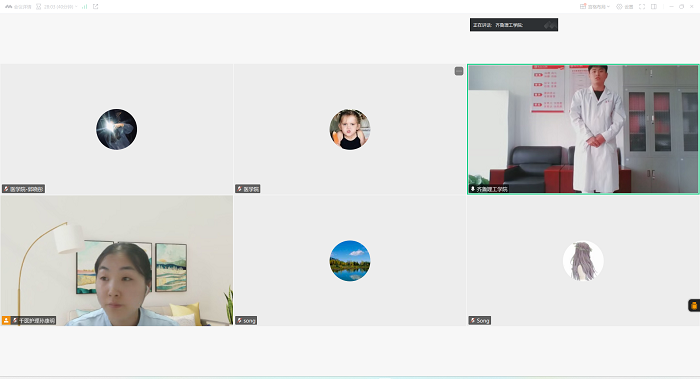Click the muted mic label of capitalized Song

click(x=479, y=321)
